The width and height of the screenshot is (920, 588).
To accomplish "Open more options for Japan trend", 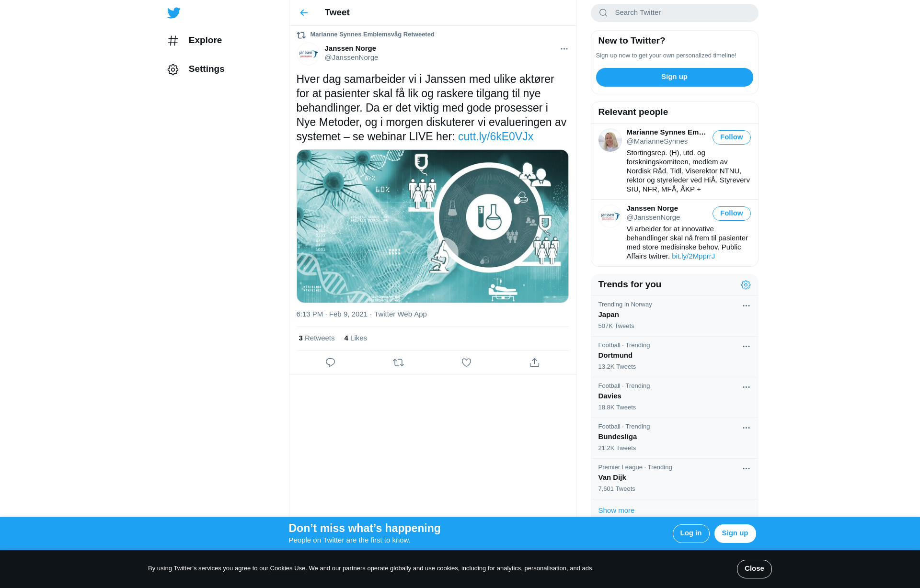I will point(746,305).
